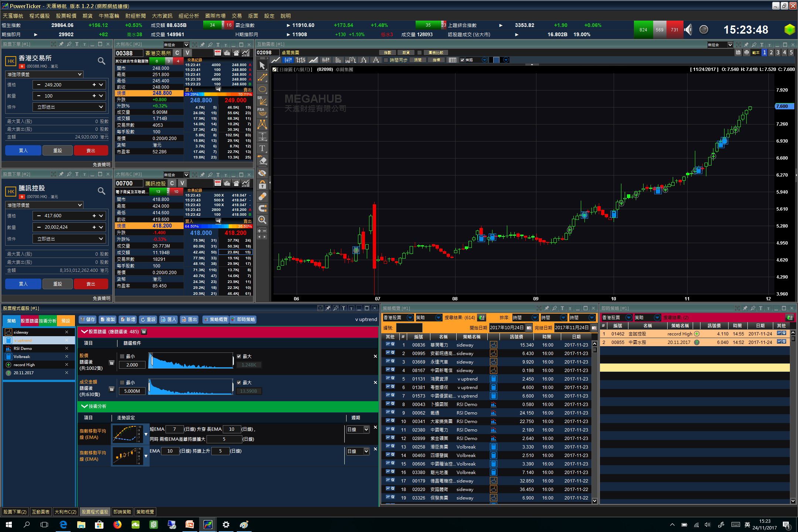The width and height of the screenshot is (798, 532).
Task: Enable 最小 checkbox for 成交金額 filter
Action: [x=122, y=382]
